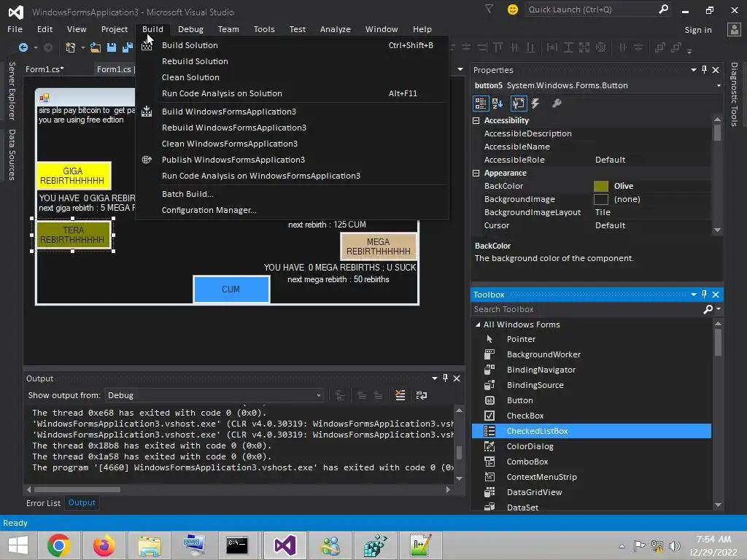Click in the Quick Launch search field
747x560 pixels.
[591, 9]
